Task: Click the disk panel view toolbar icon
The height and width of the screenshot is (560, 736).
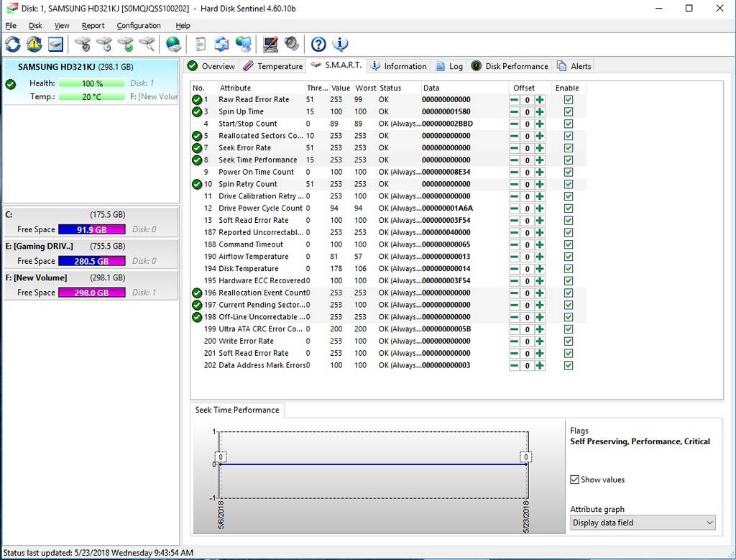Action: [55, 44]
